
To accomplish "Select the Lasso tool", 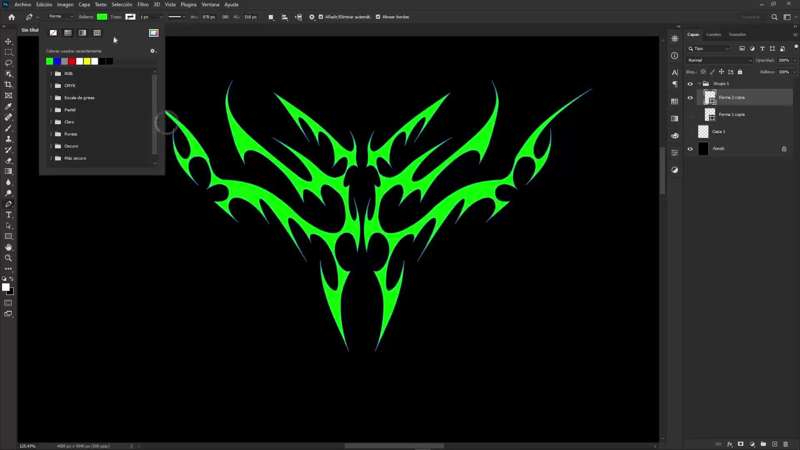I will click(9, 63).
